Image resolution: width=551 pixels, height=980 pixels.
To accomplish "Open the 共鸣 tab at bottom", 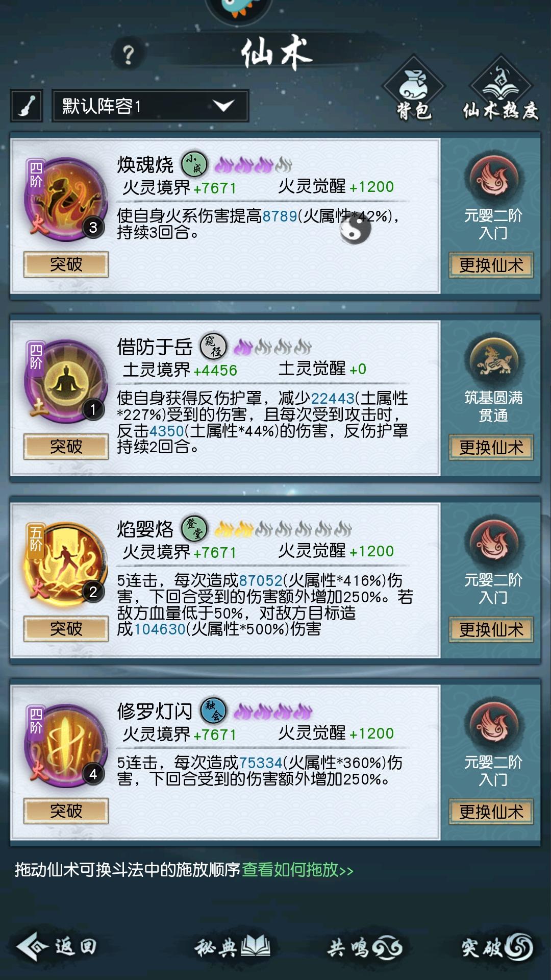I will coord(365,948).
